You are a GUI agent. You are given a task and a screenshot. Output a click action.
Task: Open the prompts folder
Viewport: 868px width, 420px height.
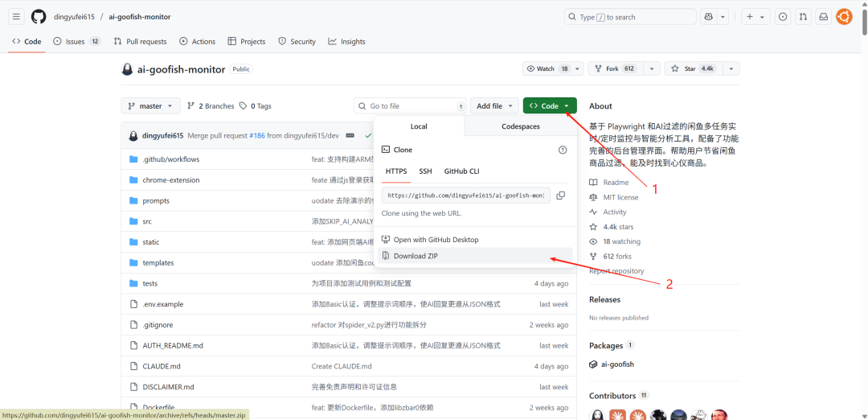click(x=156, y=200)
